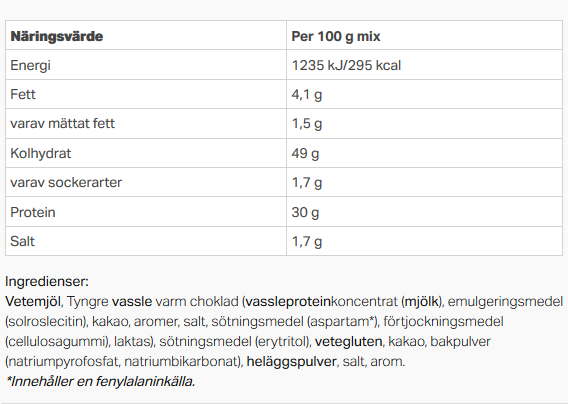Click the Näringsvärde table header
This screenshot has width=568, height=404.
click(x=57, y=36)
